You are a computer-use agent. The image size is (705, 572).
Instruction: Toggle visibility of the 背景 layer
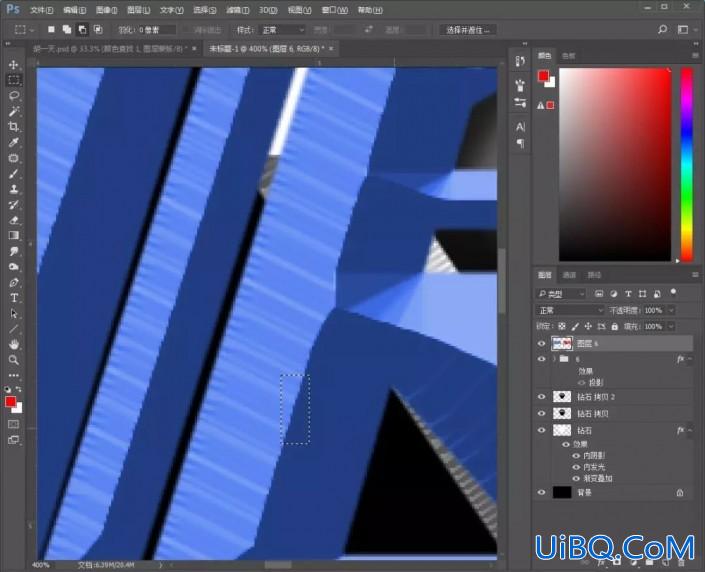(541, 492)
